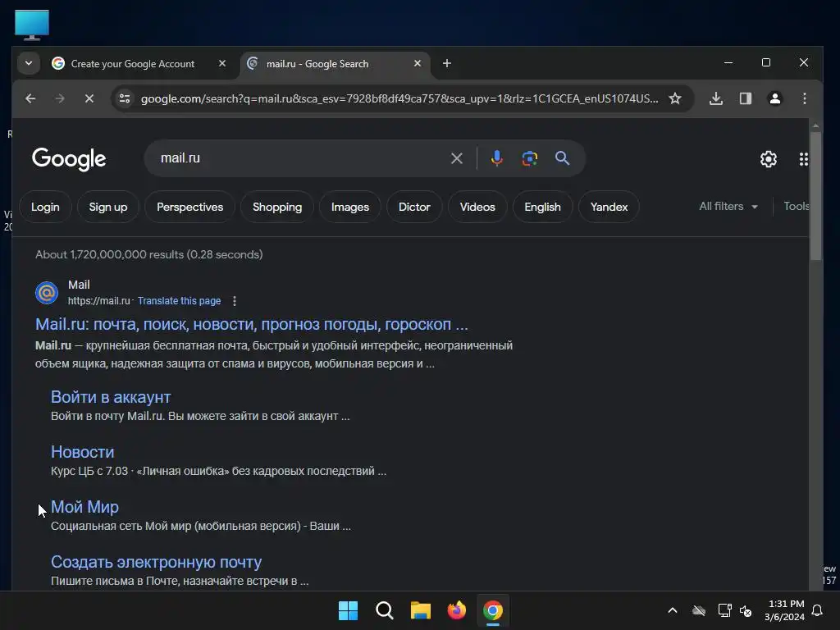Click the network tray icon

(724, 610)
